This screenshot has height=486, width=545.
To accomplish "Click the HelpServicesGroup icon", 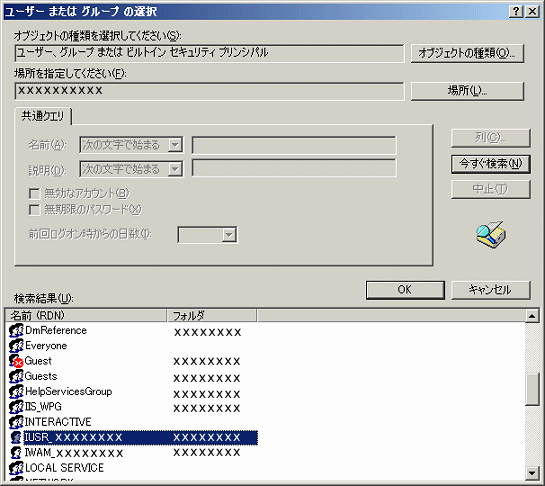I will point(16,392).
